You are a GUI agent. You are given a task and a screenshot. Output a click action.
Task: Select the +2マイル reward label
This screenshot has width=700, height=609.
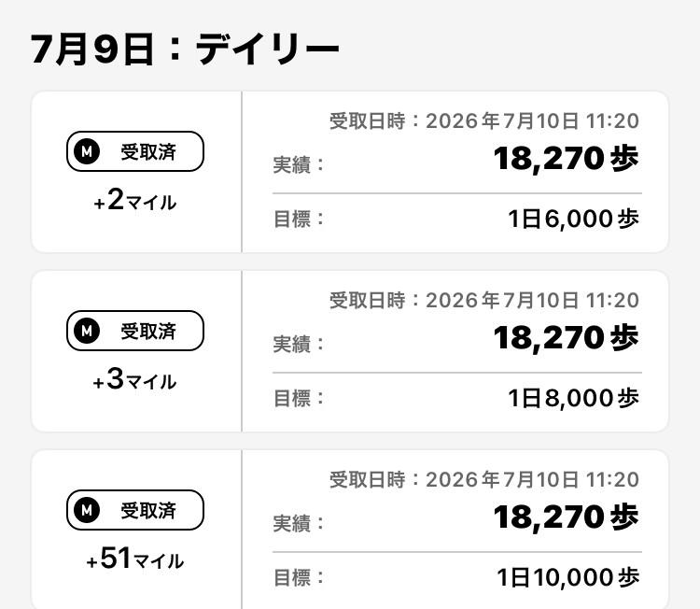click(135, 200)
